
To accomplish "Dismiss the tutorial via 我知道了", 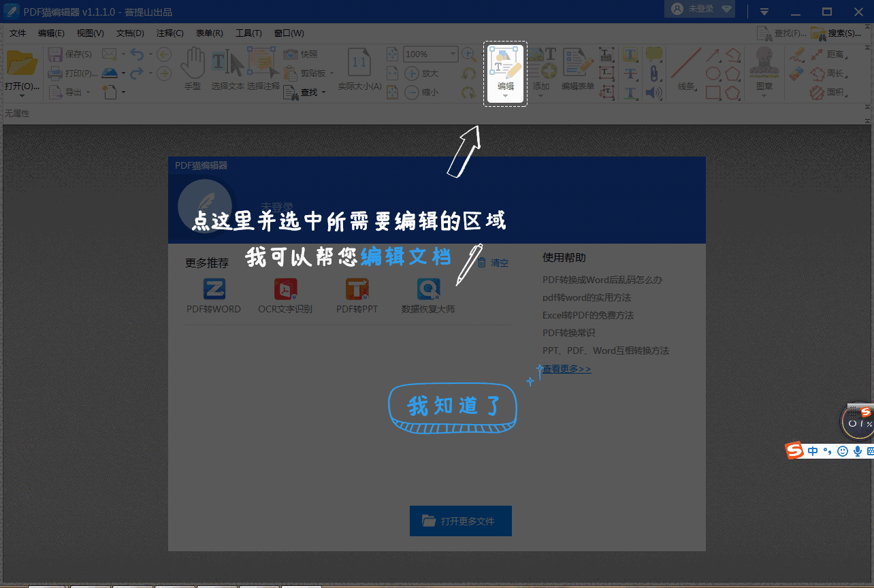I will click(x=452, y=406).
